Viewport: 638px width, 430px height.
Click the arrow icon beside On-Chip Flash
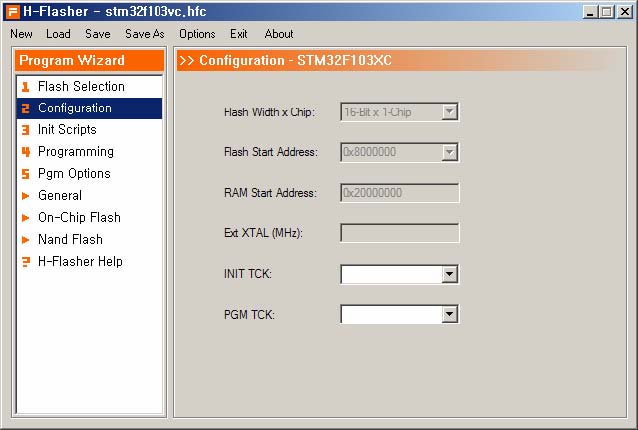26,218
